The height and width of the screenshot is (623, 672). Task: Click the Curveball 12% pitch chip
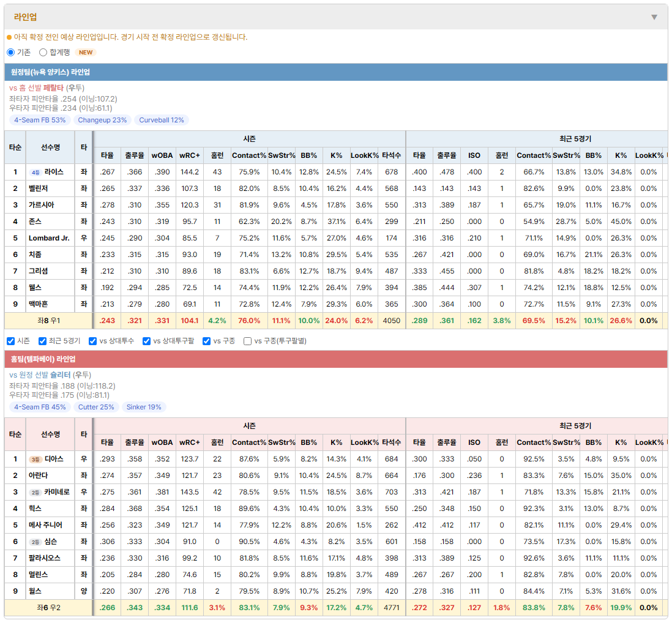pos(162,120)
